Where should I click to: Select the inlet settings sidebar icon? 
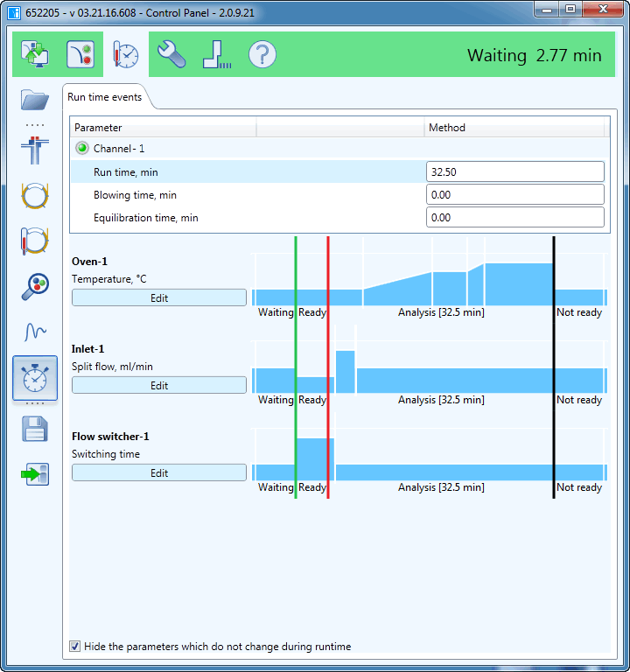(x=35, y=150)
